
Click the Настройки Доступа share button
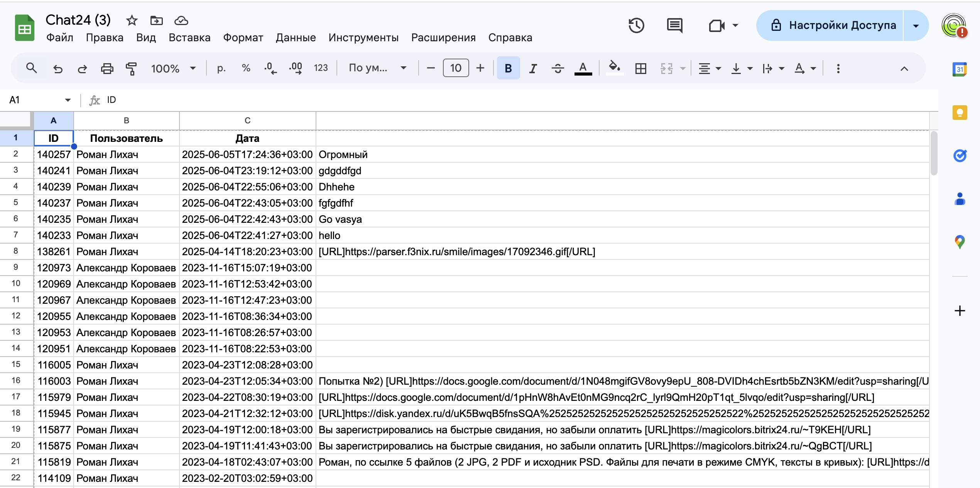(833, 25)
